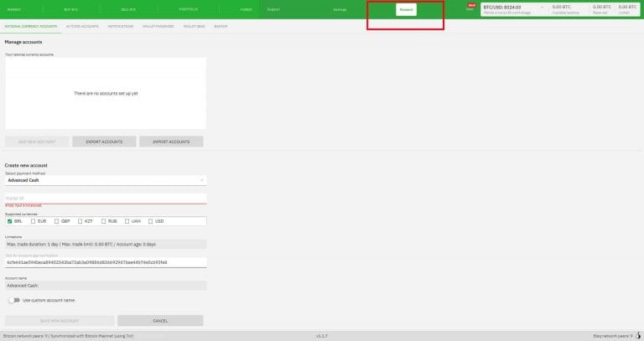Go to the Portfolio section
This screenshot has height=341, width=644.
189,9
